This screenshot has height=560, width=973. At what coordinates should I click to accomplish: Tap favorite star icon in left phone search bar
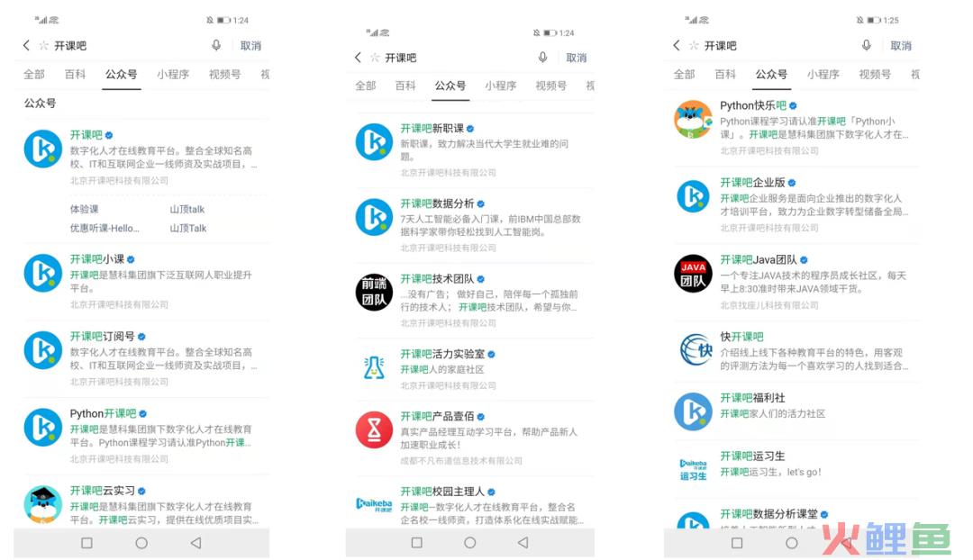coord(43,45)
